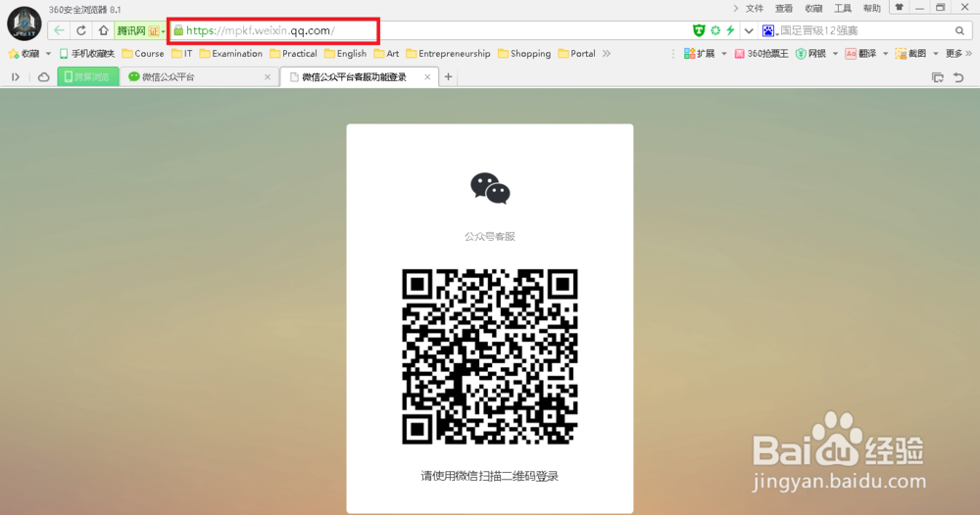Open the 跨屏浏览 cross-screen browsing button
This screenshot has width=980, height=515.
point(88,76)
